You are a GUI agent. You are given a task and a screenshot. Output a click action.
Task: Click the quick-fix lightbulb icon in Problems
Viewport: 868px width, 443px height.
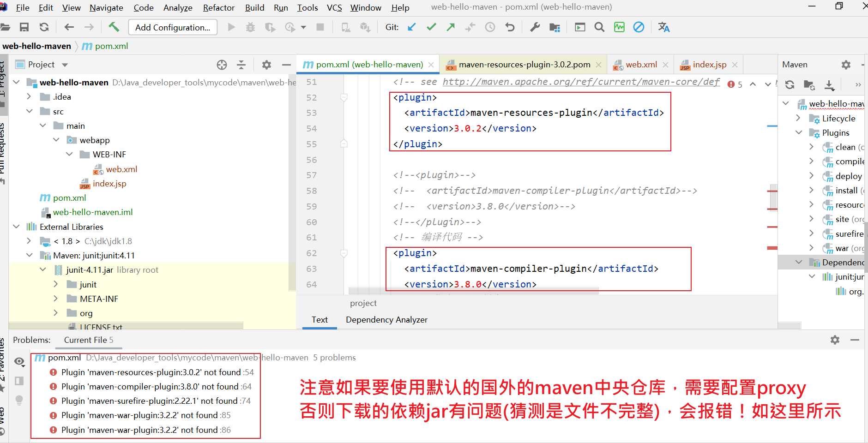point(19,400)
